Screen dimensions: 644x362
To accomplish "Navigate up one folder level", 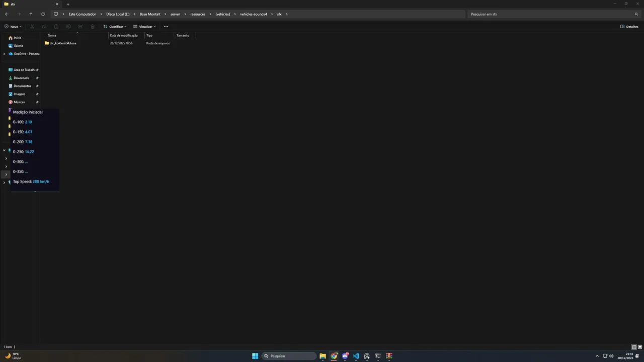I will (x=31, y=14).
